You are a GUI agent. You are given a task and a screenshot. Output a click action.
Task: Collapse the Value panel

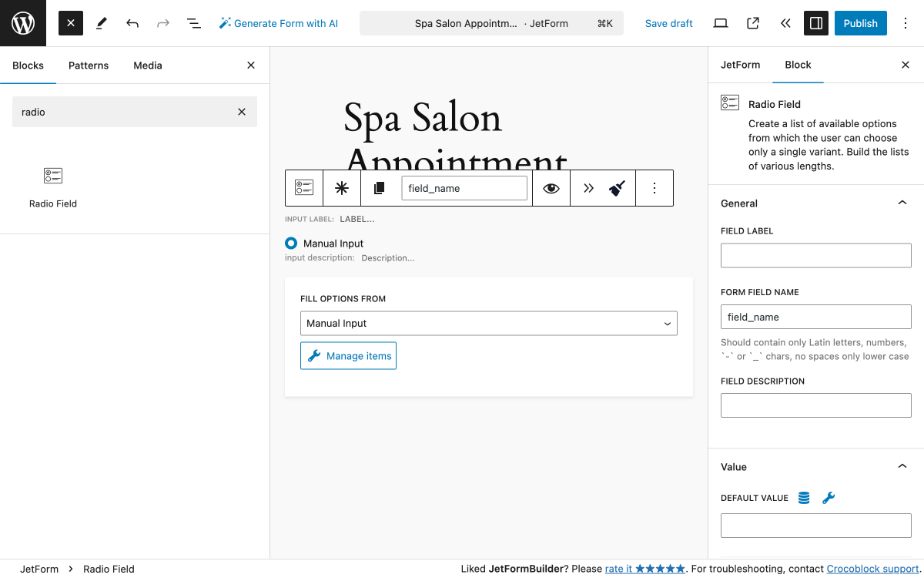tap(816, 467)
